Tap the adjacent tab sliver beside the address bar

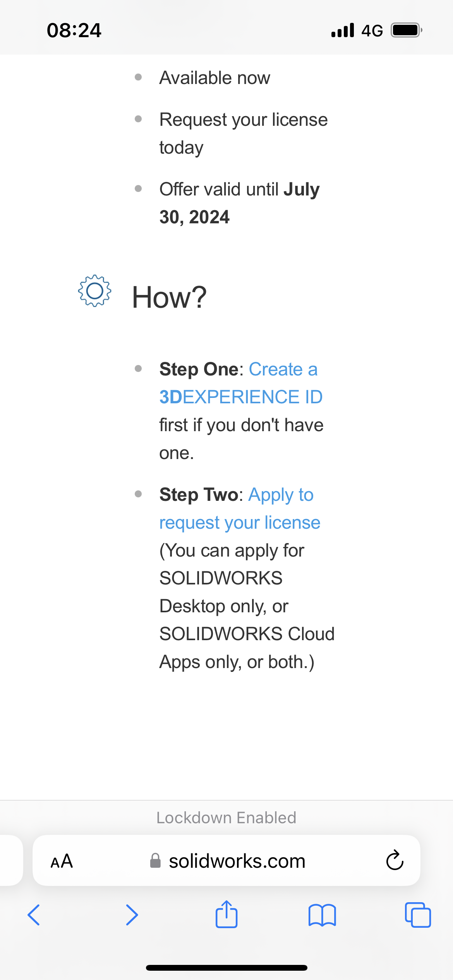point(11,860)
